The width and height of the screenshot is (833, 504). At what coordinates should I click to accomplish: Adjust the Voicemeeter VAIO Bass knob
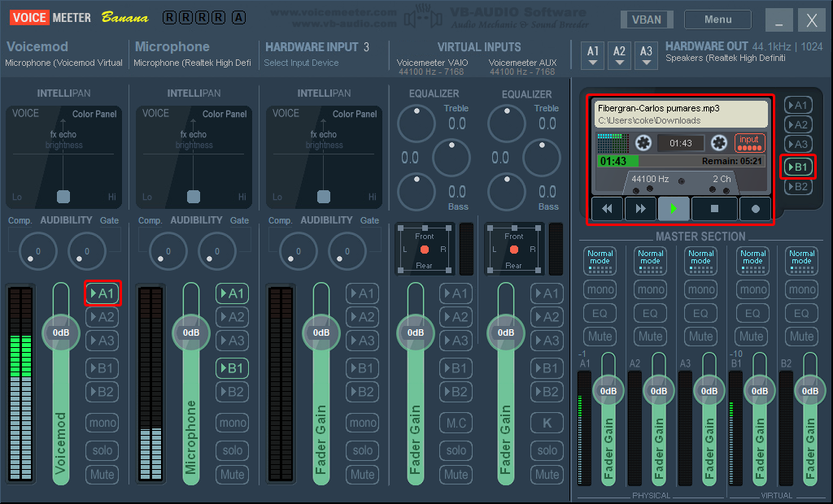click(x=416, y=192)
